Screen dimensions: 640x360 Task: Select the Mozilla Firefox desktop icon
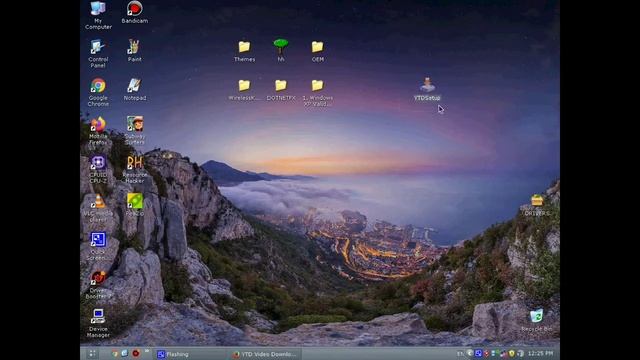pyautogui.click(x=98, y=131)
